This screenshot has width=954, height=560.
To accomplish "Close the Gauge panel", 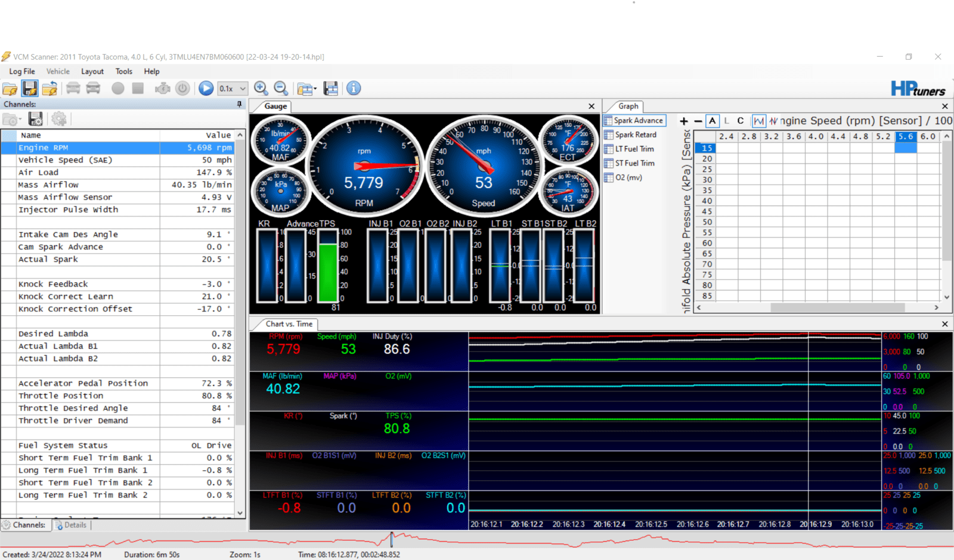I will click(591, 106).
